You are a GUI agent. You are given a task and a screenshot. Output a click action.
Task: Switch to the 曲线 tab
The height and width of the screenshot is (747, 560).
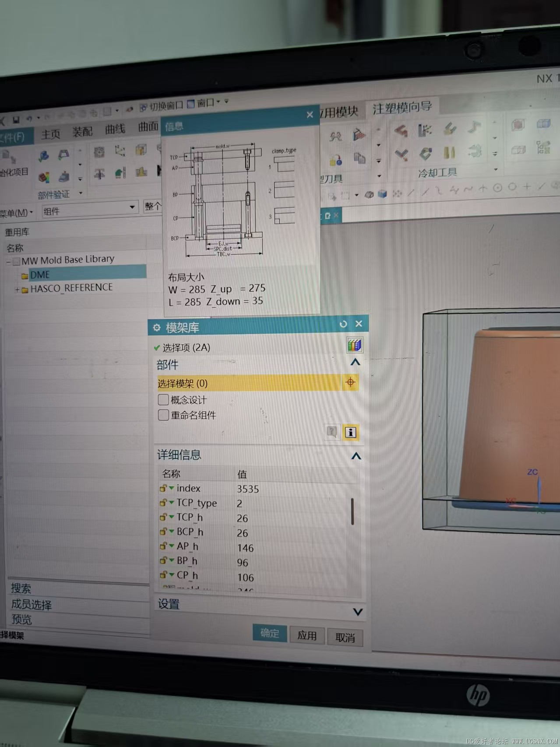115,129
